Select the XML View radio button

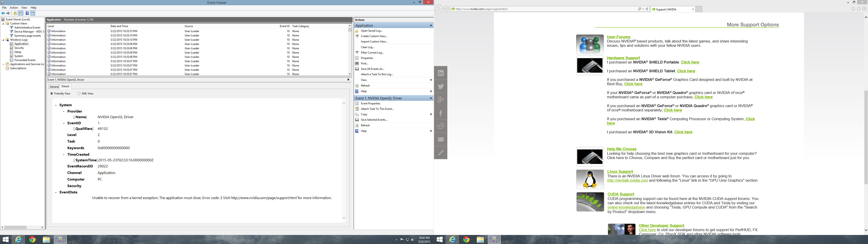[x=79, y=94]
